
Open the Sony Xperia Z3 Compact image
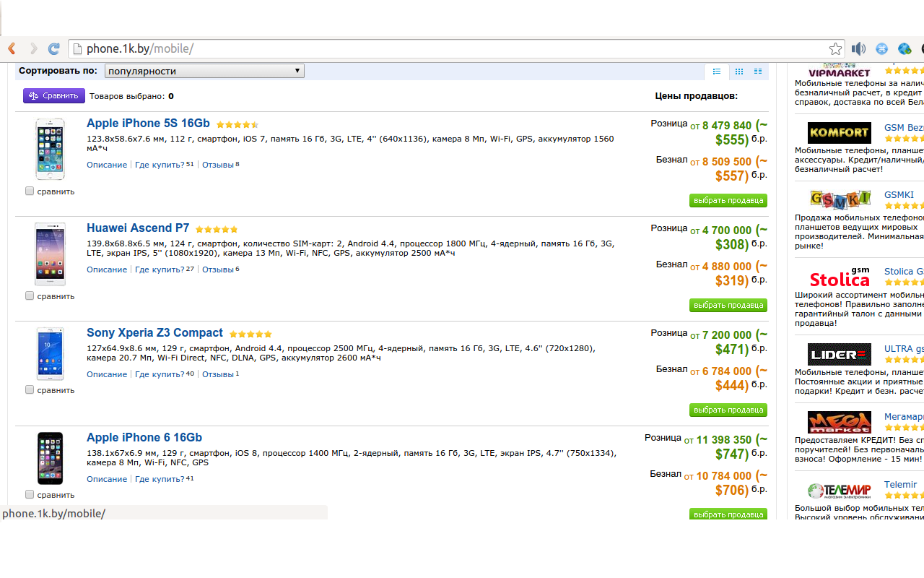(50, 353)
